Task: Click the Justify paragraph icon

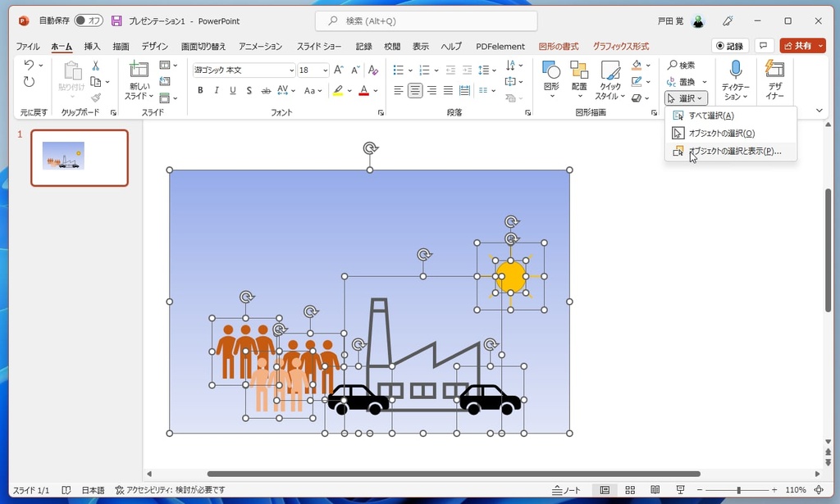Action: [x=448, y=90]
